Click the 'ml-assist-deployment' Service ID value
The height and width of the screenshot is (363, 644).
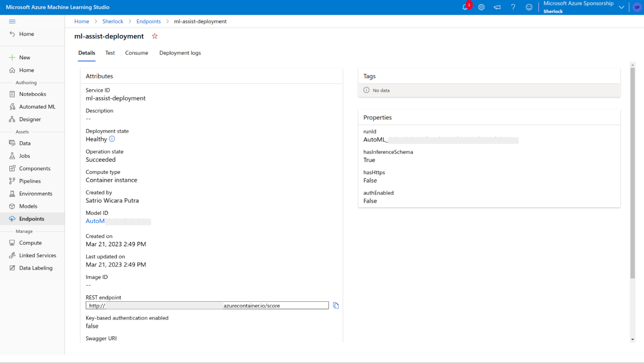tap(116, 98)
